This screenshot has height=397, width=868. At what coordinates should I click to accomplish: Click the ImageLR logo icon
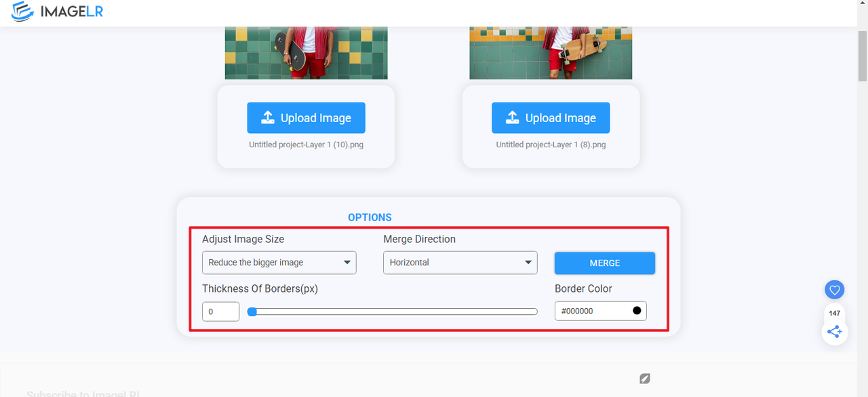(x=22, y=11)
